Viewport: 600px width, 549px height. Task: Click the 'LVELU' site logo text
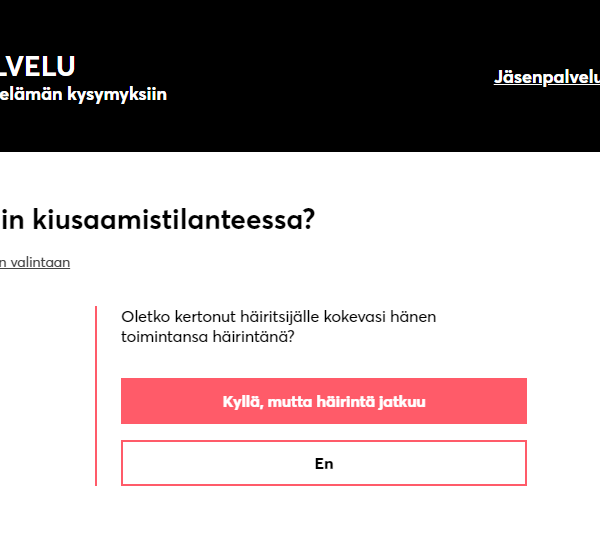click(38, 66)
